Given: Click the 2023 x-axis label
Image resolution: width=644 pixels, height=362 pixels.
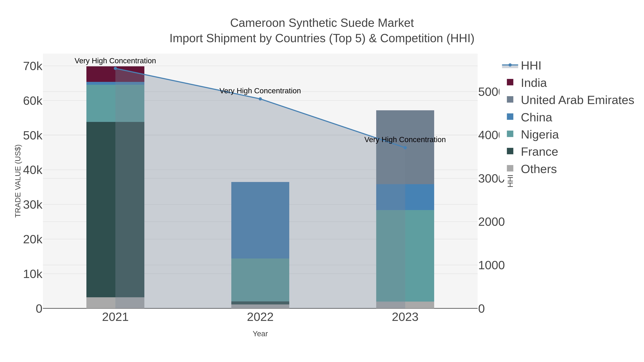Looking at the screenshot, I should (405, 317).
